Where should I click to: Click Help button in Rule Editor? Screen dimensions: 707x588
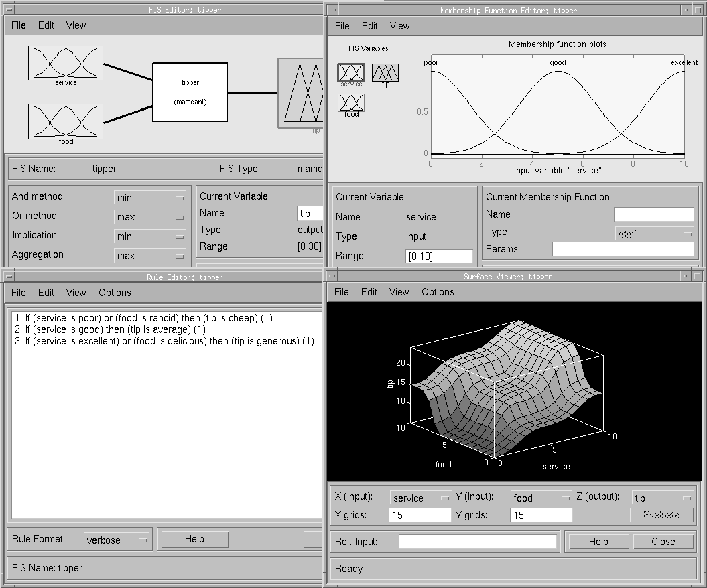194,539
